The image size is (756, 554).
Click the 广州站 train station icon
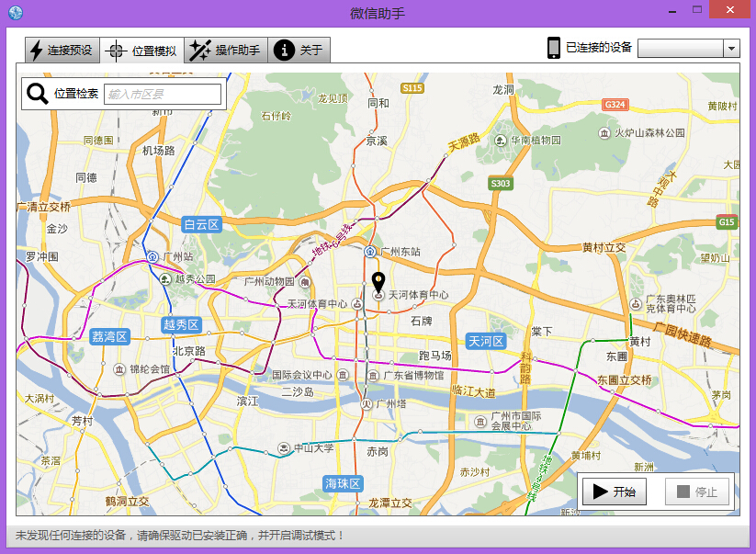152,256
